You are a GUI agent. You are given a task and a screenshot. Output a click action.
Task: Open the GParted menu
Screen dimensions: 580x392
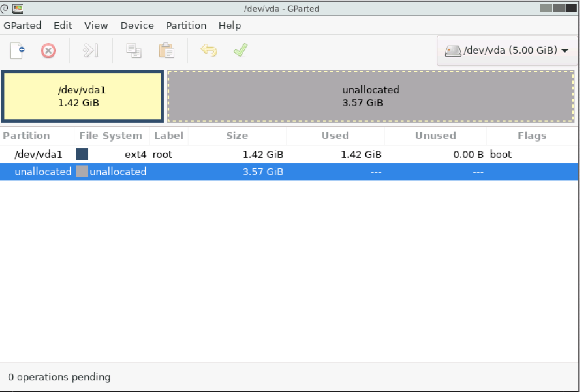tap(23, 26)
